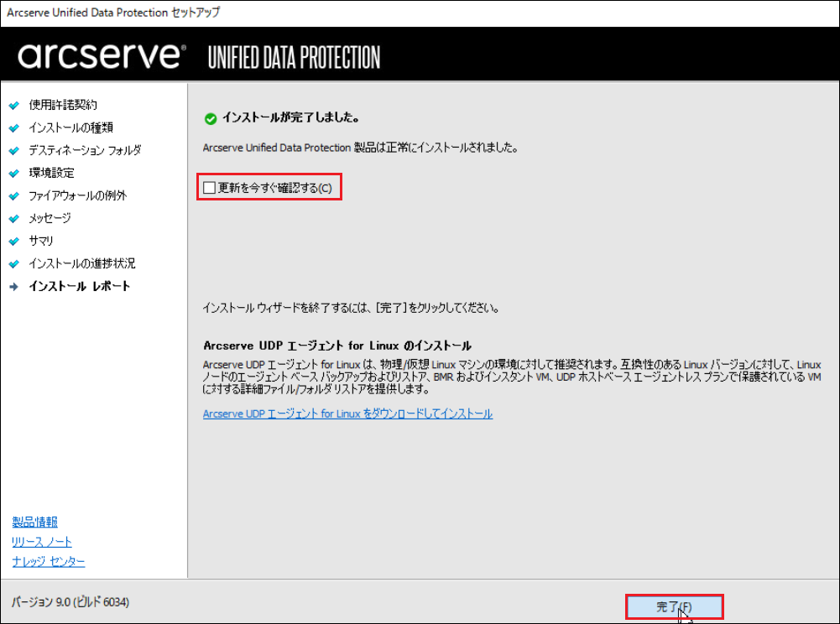The height and width of the screenshot is (624, 840).
Task: Click the arrow icon next to インストール レポート
Action: [14, 287]
